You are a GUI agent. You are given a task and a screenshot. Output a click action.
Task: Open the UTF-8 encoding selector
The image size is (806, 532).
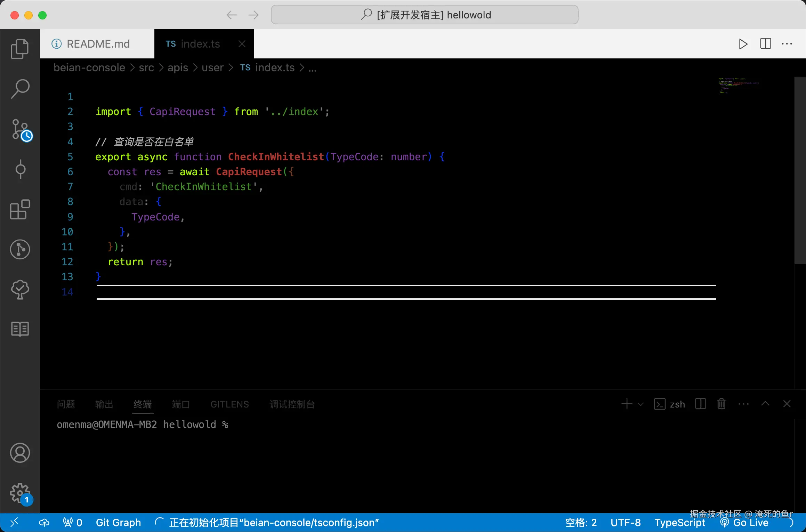[626, 523]
